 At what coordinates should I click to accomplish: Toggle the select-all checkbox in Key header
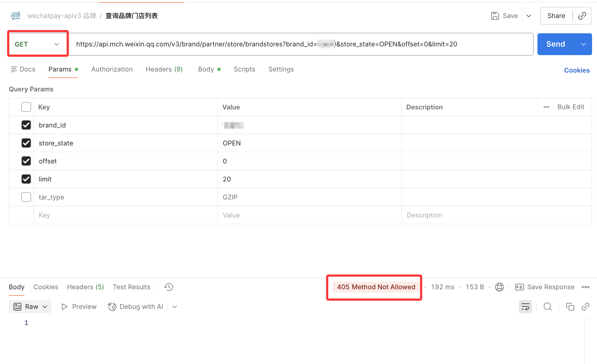[x=26, y=107]
